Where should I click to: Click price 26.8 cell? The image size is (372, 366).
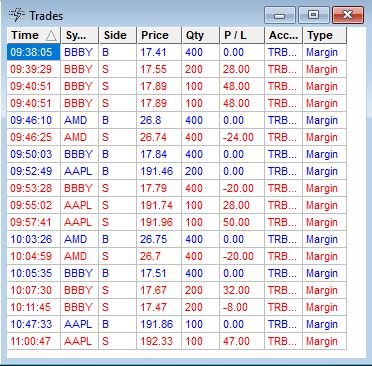(159, 120)
